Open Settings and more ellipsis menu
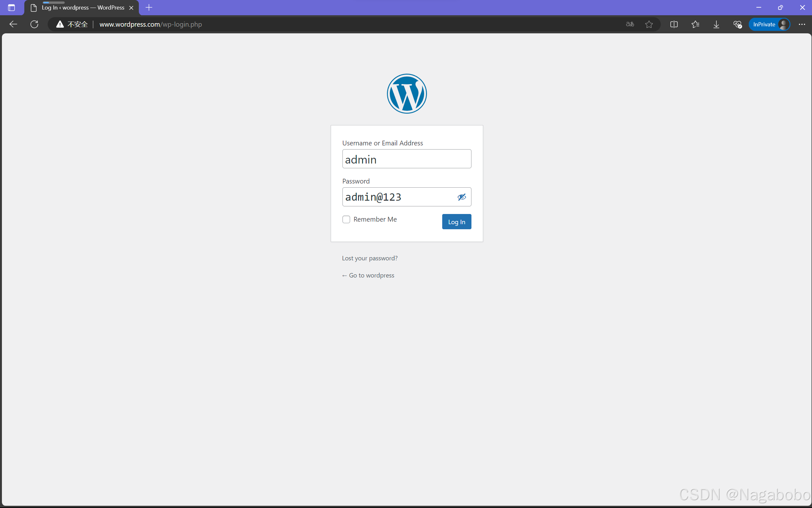This screenshot has height=508, width=812. (x=802, y=24)
